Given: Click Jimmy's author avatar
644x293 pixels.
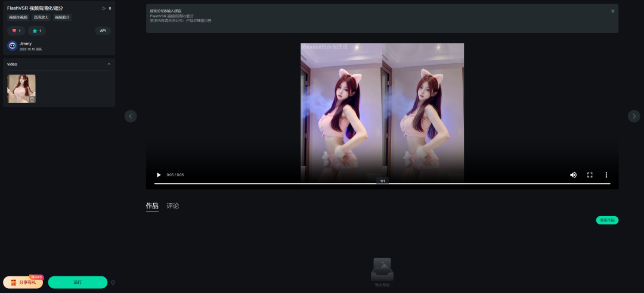Looking at the screenshot, I should point(12,46).
